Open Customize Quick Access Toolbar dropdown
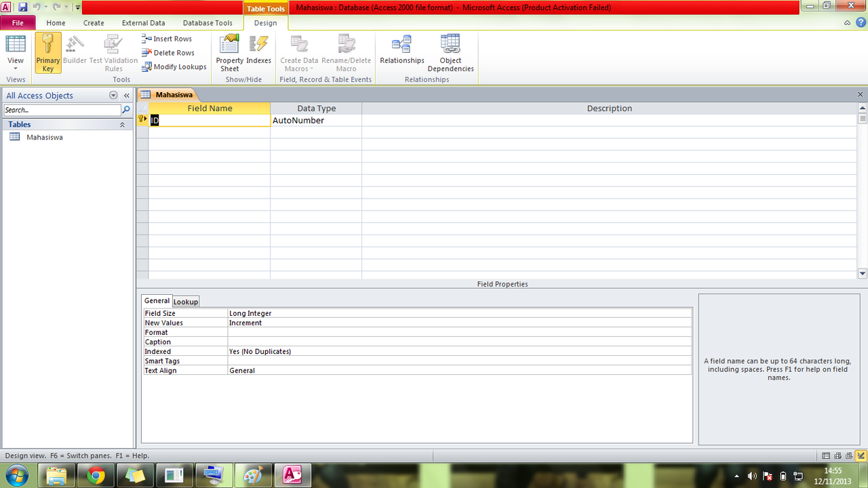The height and width of the screenshot is (488, 868). point(77,7)
